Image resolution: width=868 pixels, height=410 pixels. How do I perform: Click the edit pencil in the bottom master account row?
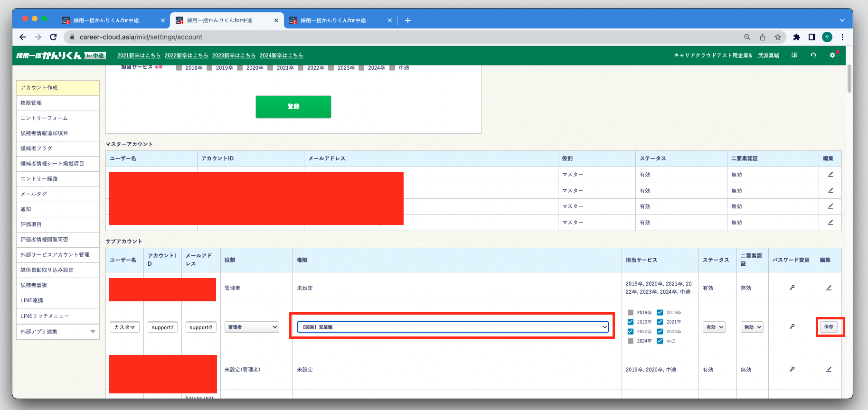[x=830, y=222]
